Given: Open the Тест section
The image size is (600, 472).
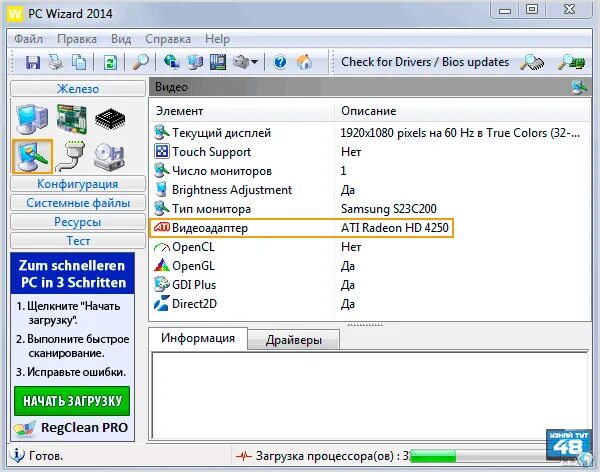Looking at the screenshot, I should pyautogui.click(x=78, y=241).
